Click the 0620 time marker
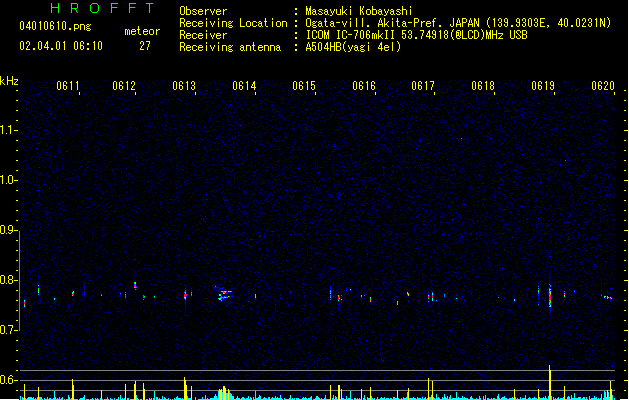The image size is (629, 400). click(603, 86)
